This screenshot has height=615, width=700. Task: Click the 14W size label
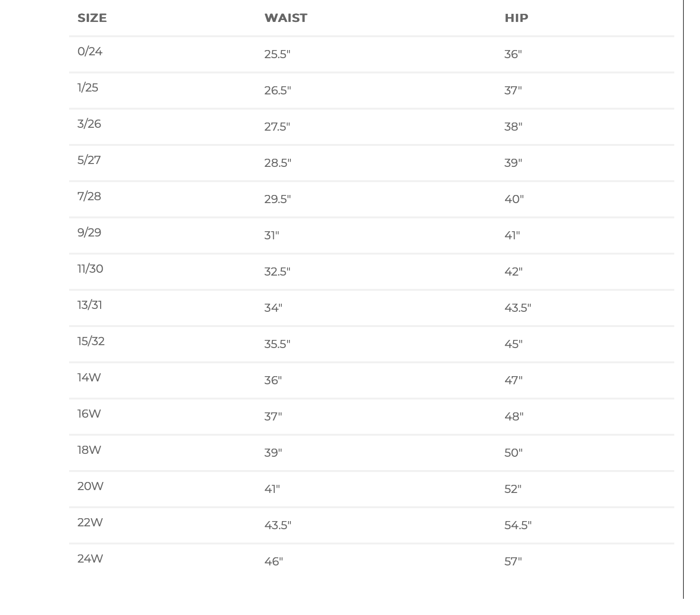coord(89,378)
